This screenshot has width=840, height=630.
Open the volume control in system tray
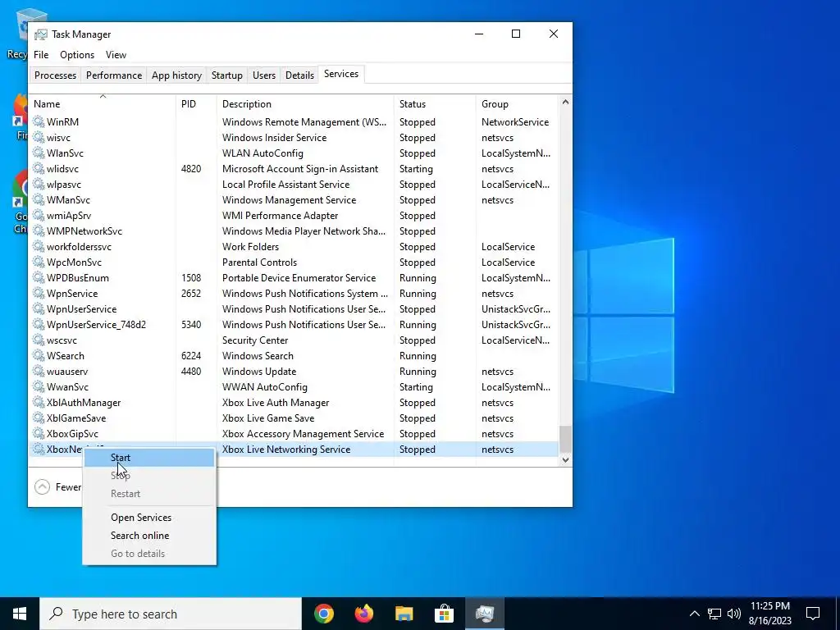pos(734,614)
